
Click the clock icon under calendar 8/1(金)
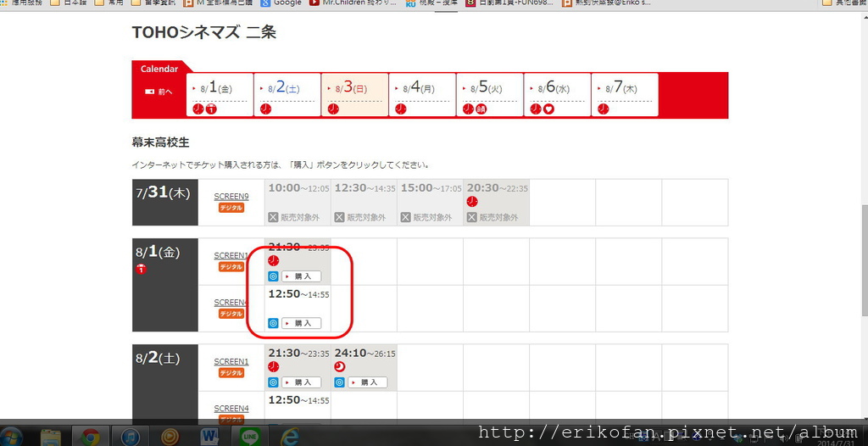tap(198, 109)
